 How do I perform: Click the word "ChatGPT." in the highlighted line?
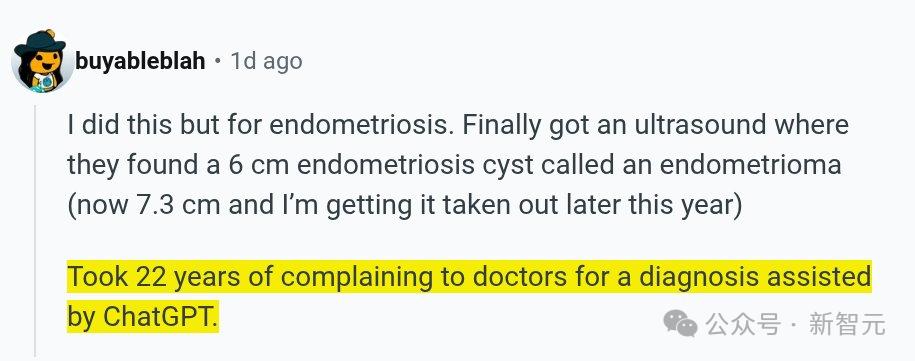[160, 317]
